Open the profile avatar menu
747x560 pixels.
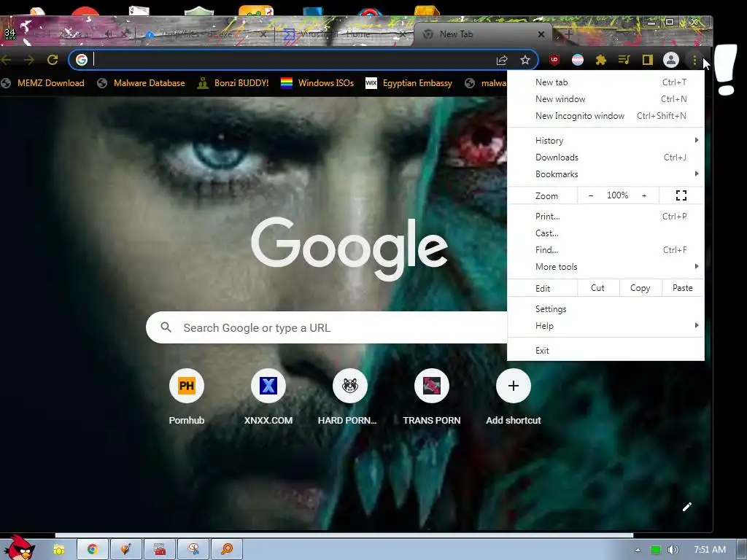pos(671,60)
